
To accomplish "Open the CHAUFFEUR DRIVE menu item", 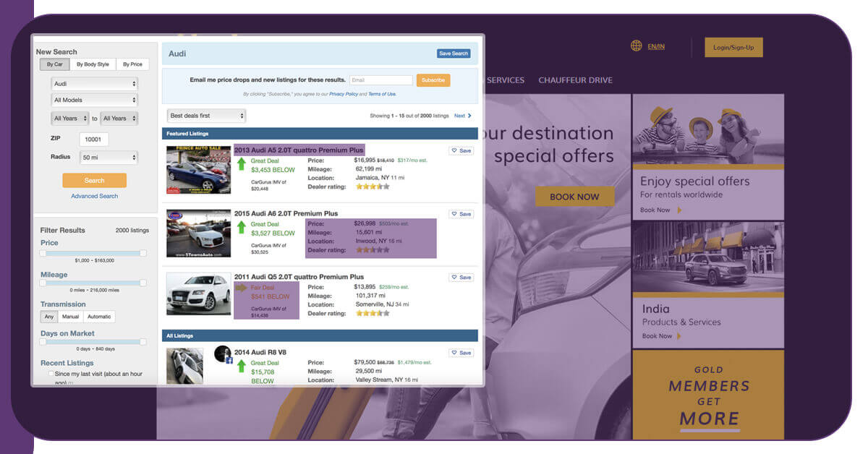I will [575, 80].
